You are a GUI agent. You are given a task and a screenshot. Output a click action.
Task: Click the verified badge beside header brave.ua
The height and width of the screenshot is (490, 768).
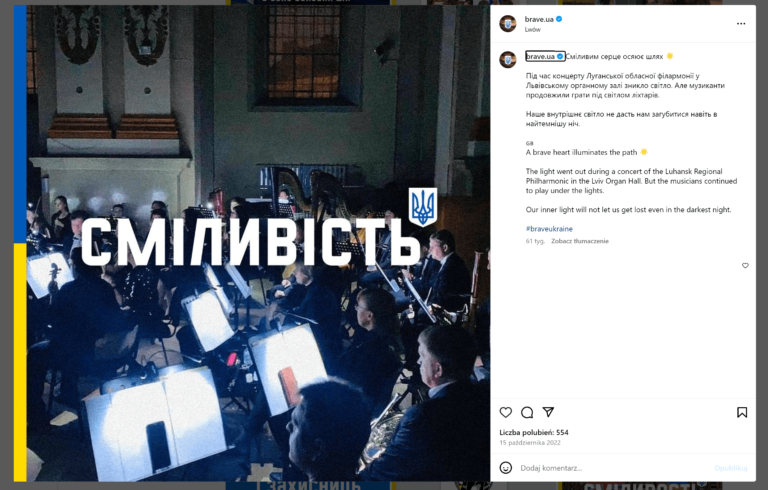[559, 19]
